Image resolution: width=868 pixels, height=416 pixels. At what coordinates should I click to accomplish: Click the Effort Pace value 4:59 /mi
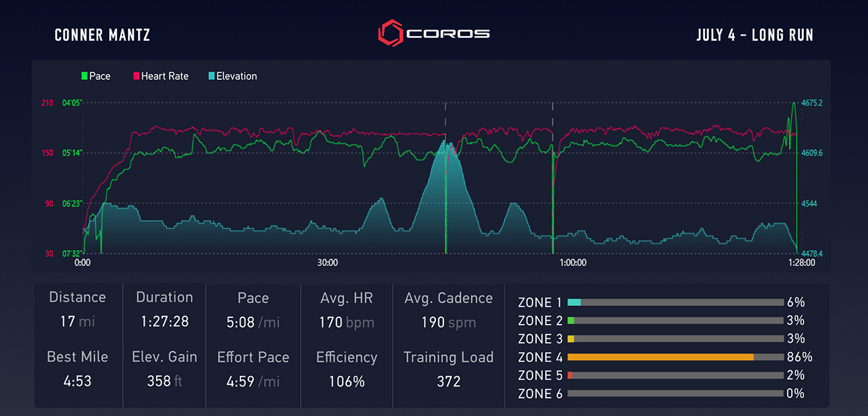coord(253,381)
